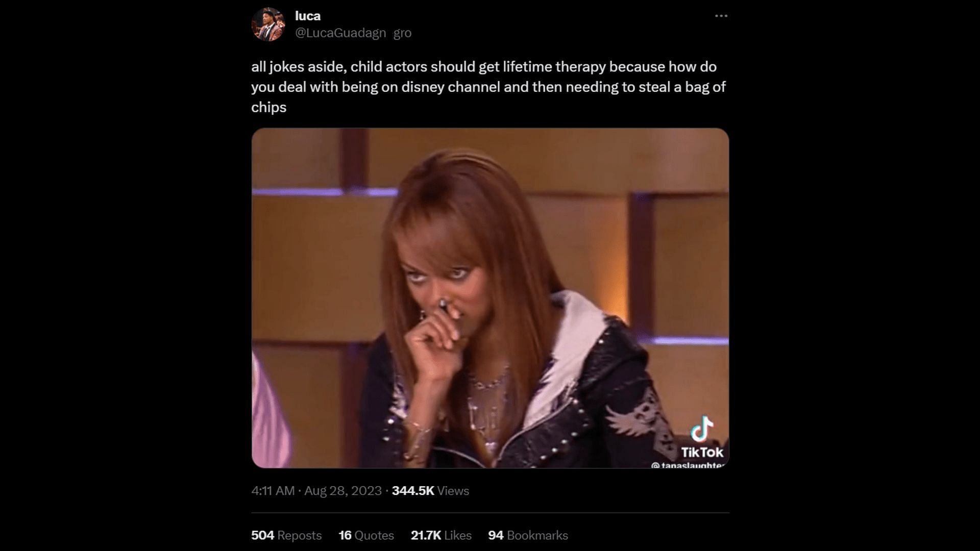Viewport: 980px width, 551px height.
Task: Open the embedded video thumbnail
Action: click(490, 298)
